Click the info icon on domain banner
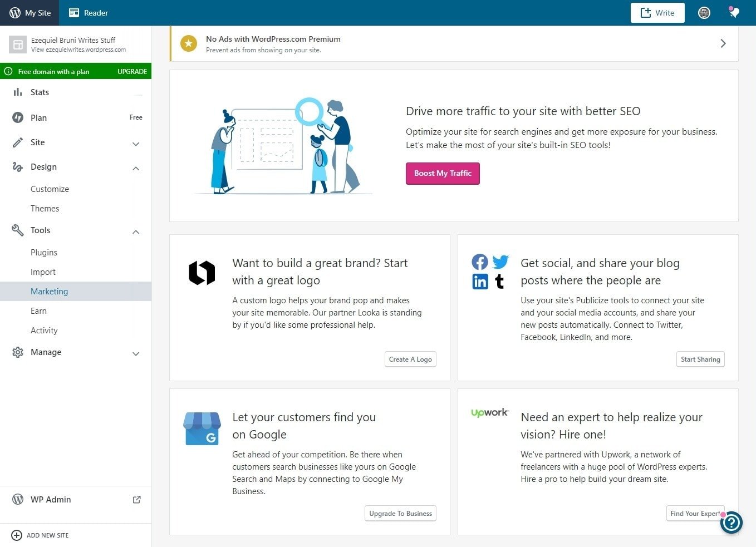The image size is (756, 547). [8, 71]
